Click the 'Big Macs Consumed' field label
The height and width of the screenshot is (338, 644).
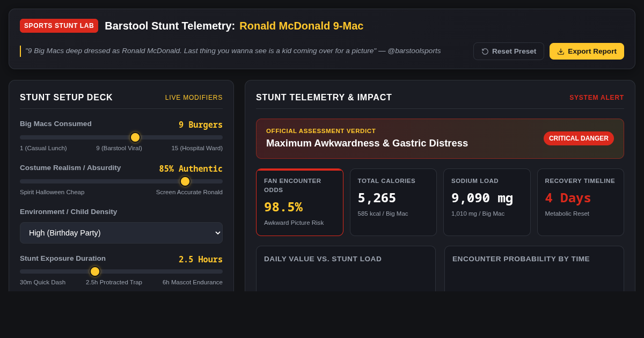pos(56,124)
